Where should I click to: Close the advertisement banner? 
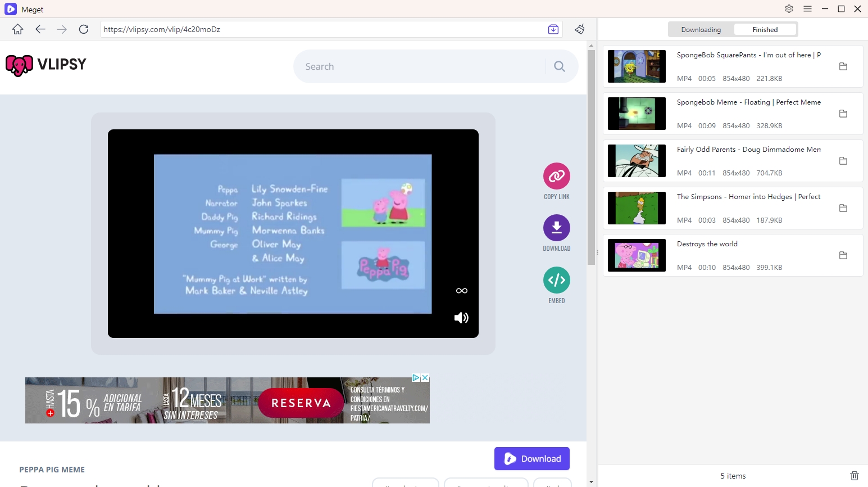click(425, 378)
